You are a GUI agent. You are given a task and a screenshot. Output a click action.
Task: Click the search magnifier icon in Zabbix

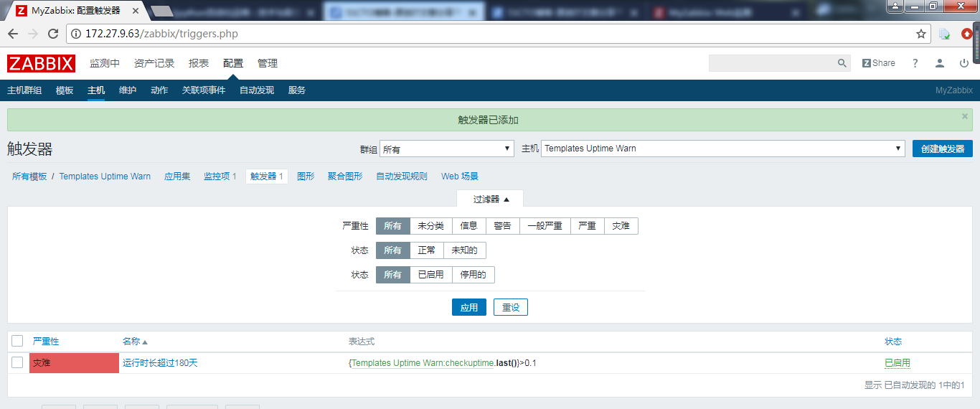tap(842, 63)
